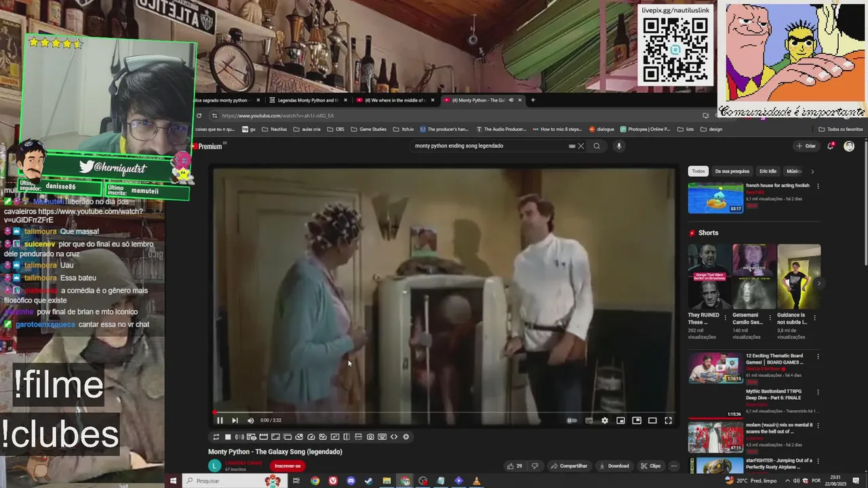Open the YouTube account avatar menu
Image resolution: width=868 pixels, height=488 pixels.
tap(849, 146)
